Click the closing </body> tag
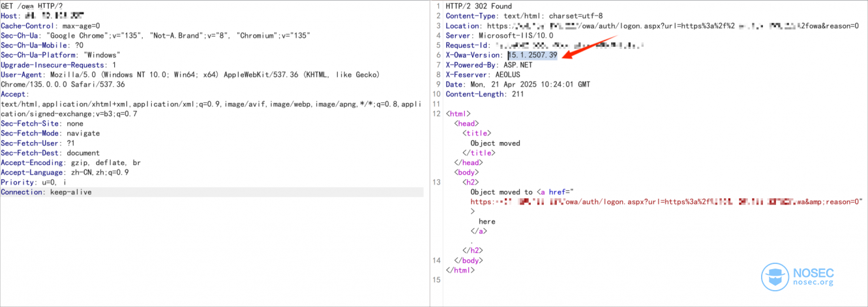The image size is (868, 307). (468, 260)
